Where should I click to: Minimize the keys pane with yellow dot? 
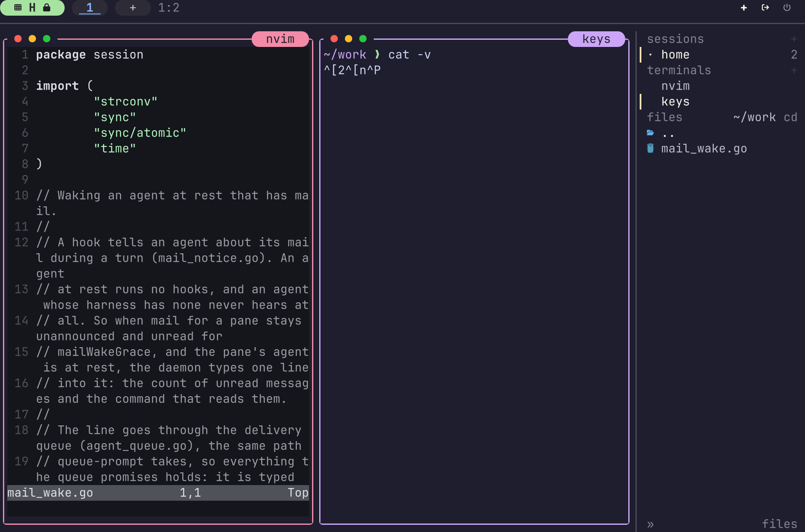pos(348,39)
